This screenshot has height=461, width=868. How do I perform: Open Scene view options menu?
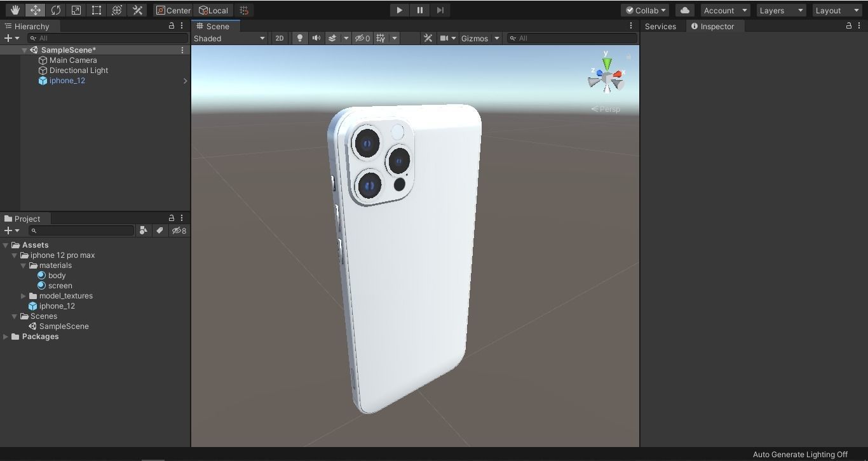coord(631,26)
